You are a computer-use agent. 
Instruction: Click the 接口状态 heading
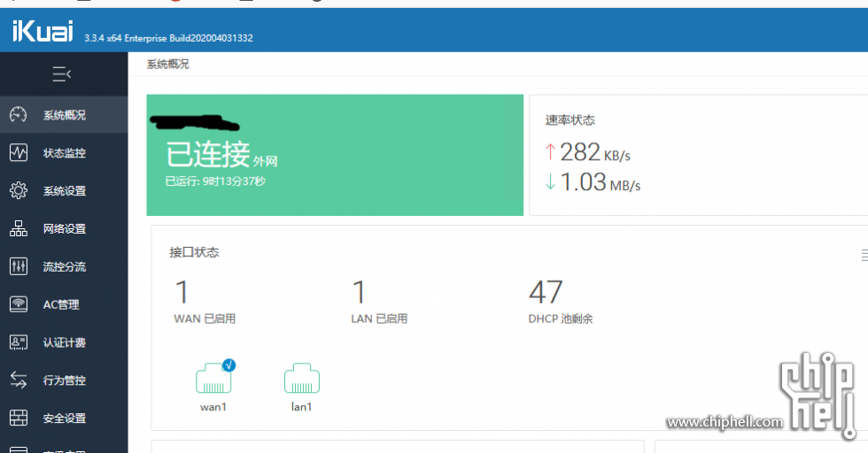point(194,252)
